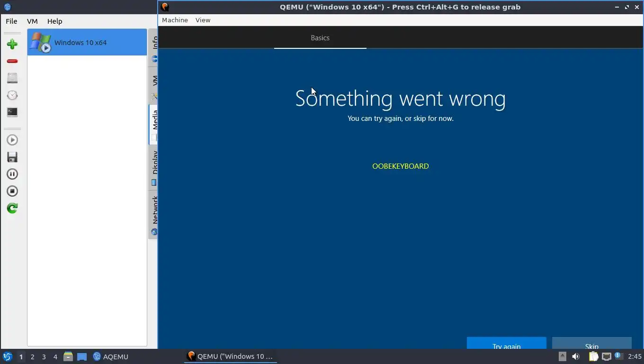The height and width of the screenshot is (364, 644).
Task: Activate the AQEMU taskbar entry
Action: click(x=111, y=356)
